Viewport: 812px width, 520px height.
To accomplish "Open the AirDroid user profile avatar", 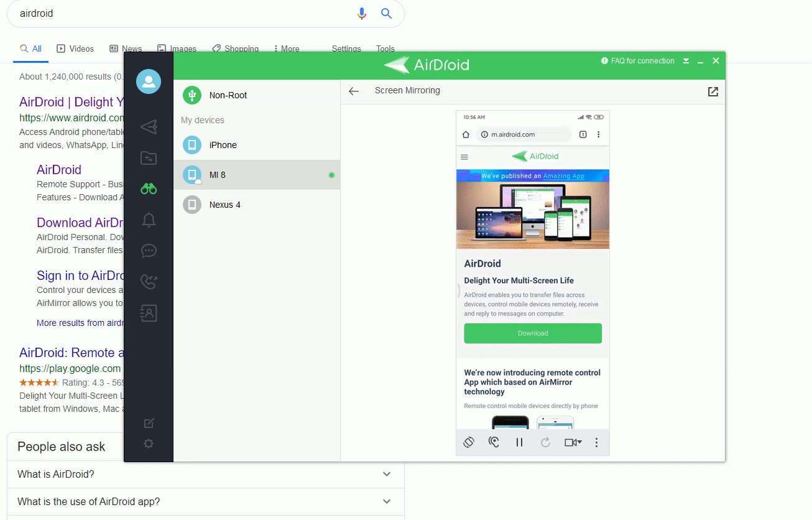I will tap(149, 81).
